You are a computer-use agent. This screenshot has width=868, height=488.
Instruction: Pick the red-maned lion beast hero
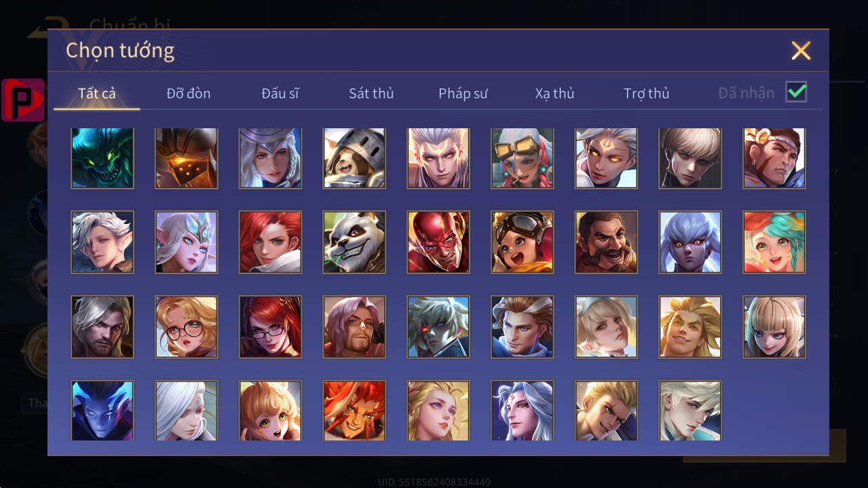coord(354,410)
